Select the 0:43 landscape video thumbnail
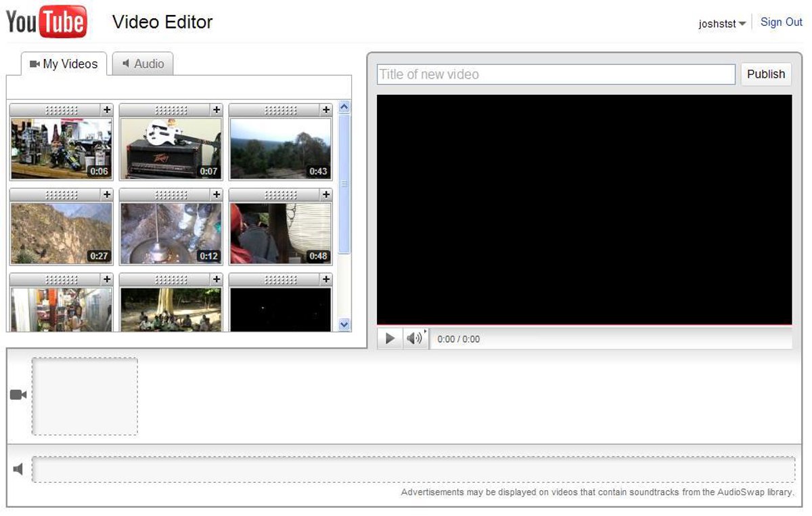 coord(280,148)
